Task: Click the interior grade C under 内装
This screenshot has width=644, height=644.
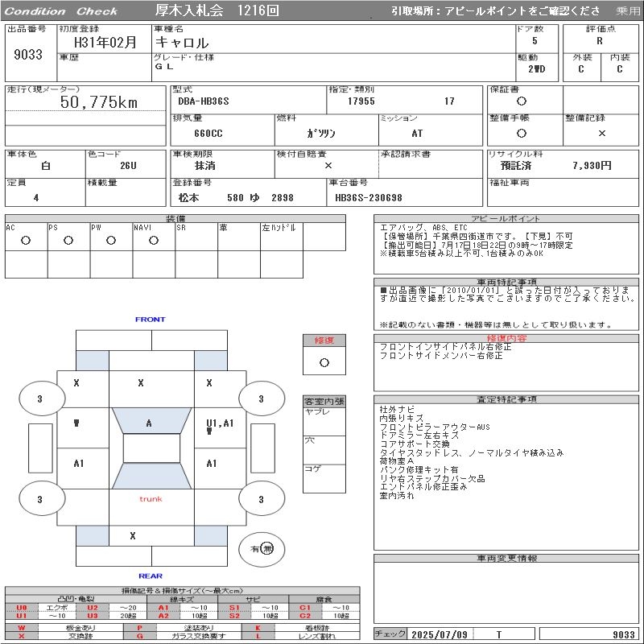Action: [620, 68]
